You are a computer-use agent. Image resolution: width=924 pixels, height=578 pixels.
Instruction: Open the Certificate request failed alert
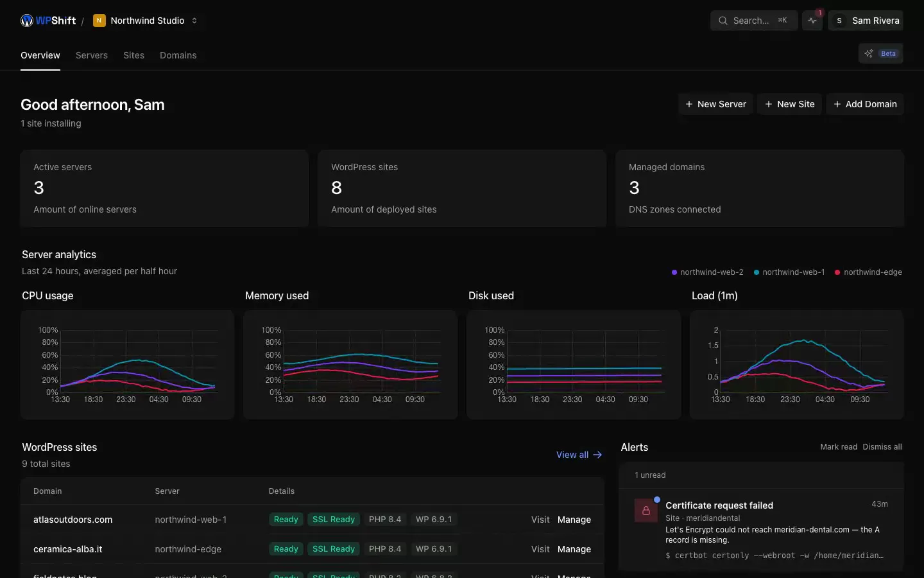tap(761, 530)
